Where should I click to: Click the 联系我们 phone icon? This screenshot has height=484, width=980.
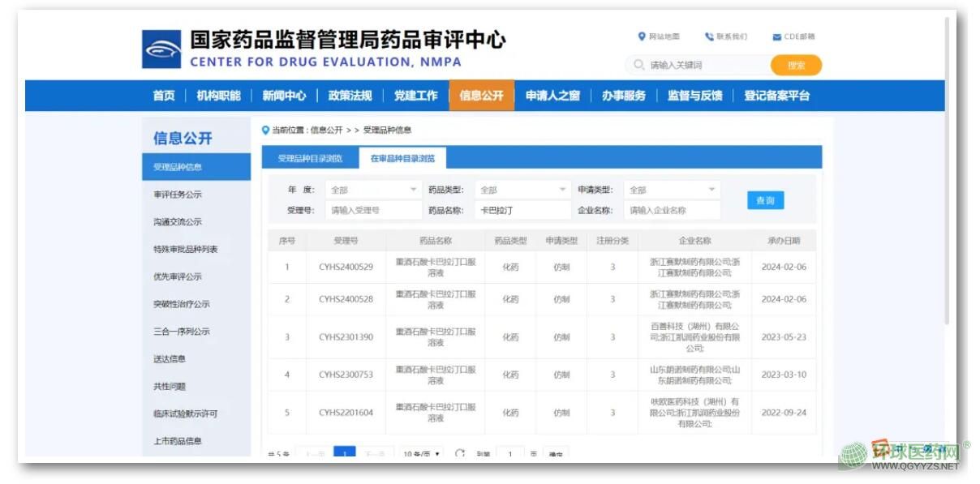point(708,36)
